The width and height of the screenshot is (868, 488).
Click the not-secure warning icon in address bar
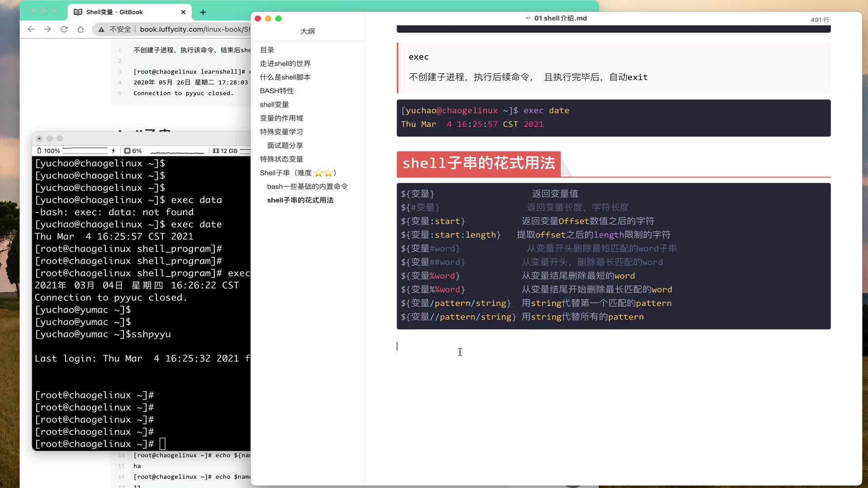pyautogui.click(x=102, y=29)
